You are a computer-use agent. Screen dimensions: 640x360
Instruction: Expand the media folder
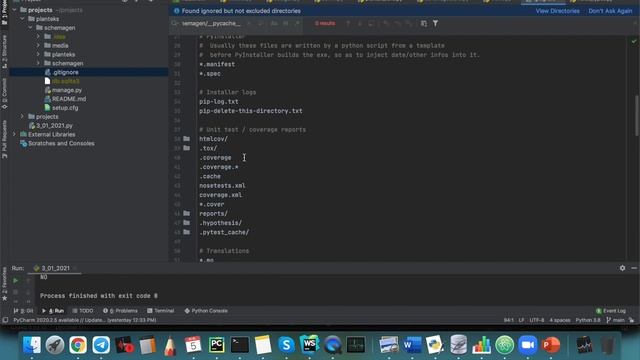tap(38, 46)
